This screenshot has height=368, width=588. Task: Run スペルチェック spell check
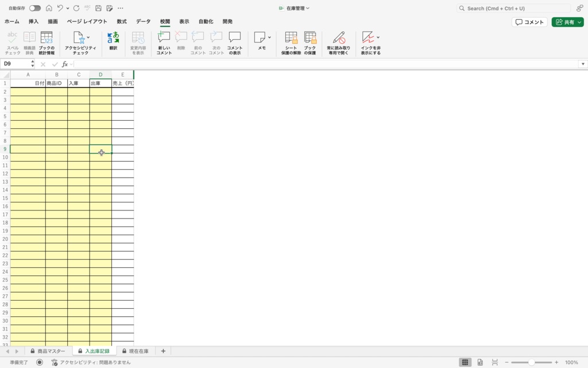click(x=13, y=43)
